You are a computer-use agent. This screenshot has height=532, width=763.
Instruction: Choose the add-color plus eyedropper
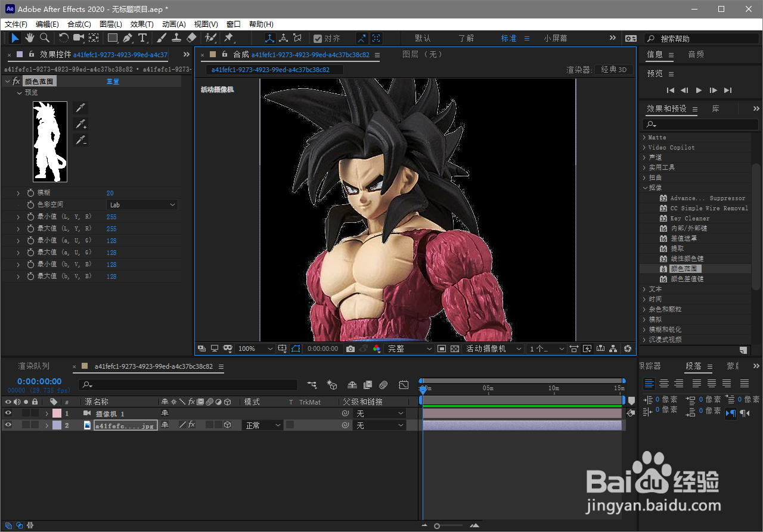pos(80,124)
